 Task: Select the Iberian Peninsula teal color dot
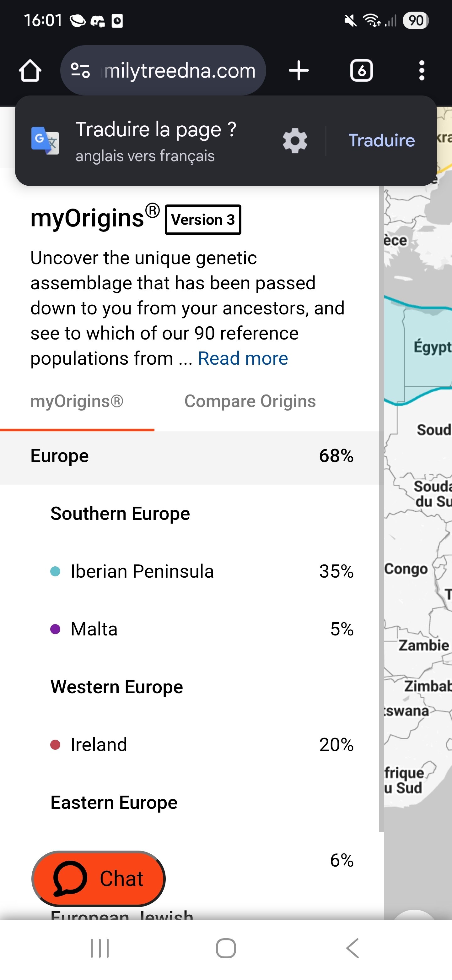(x=56, y=571)
